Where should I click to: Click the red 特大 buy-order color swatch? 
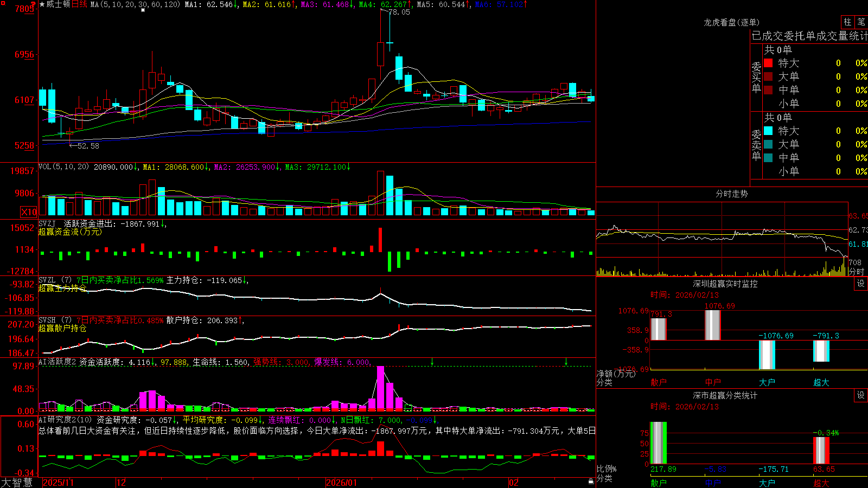click(768, 63)
